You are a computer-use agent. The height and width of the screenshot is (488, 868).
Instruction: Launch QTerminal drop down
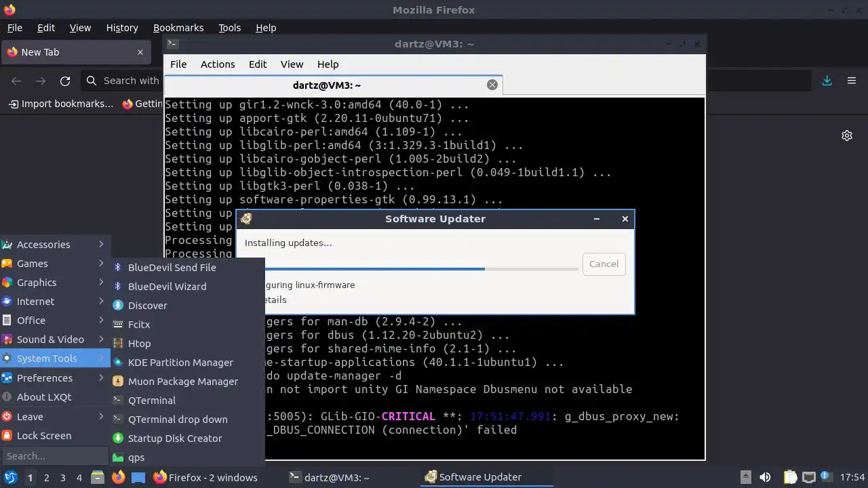tap(188, 420)
